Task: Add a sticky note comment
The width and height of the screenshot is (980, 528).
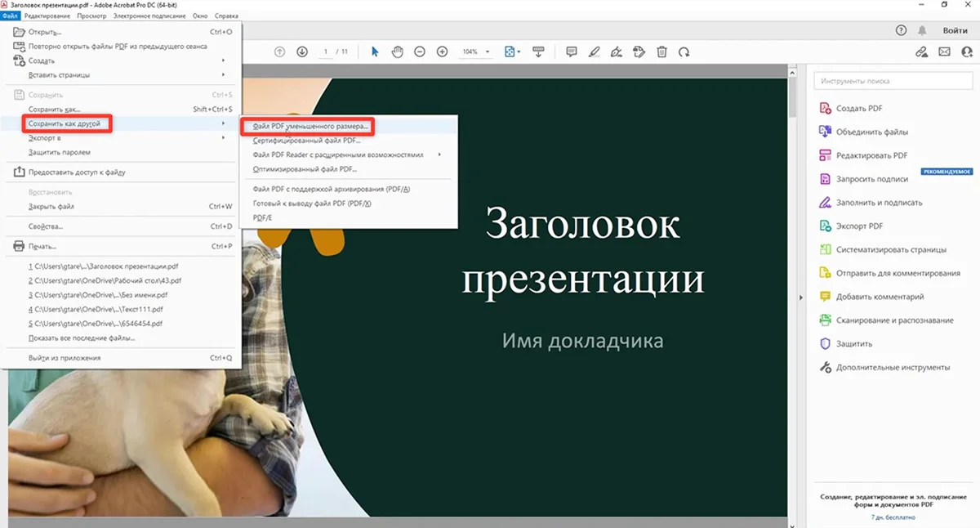Action: [572, 51]
